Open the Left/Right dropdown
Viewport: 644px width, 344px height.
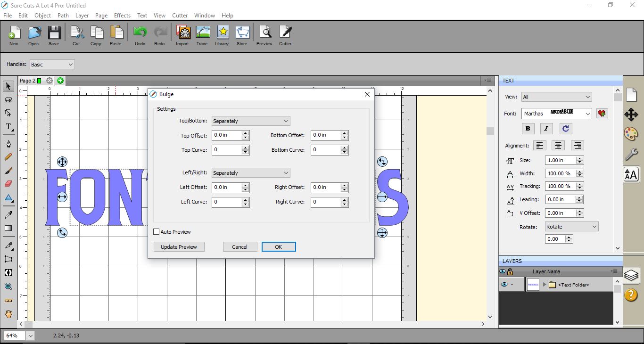click(x=251, y=173)
